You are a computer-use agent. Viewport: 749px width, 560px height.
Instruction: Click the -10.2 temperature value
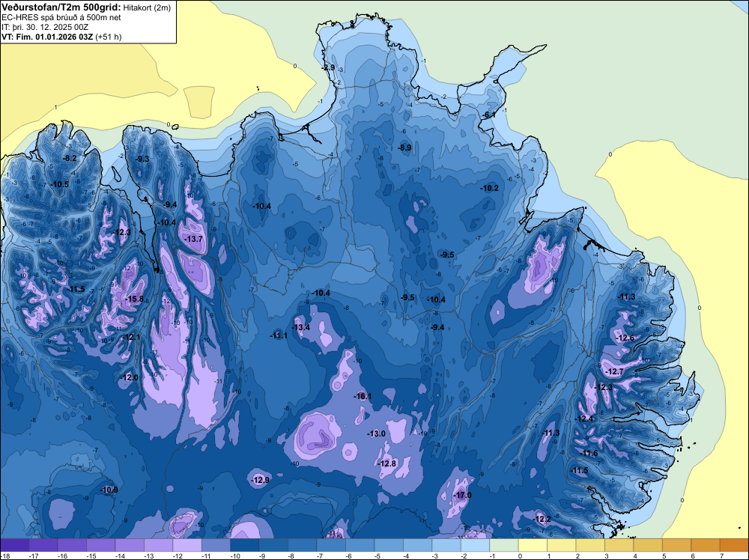[489, 188]
